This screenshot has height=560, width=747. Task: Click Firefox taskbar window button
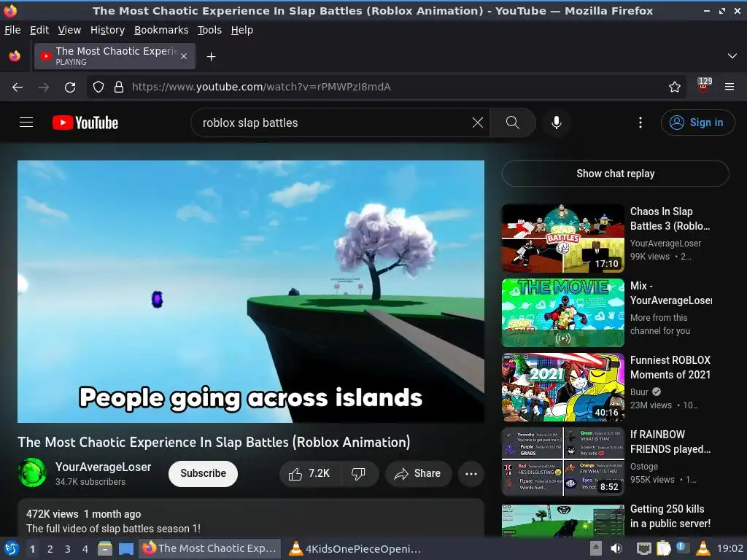(209, 549)
